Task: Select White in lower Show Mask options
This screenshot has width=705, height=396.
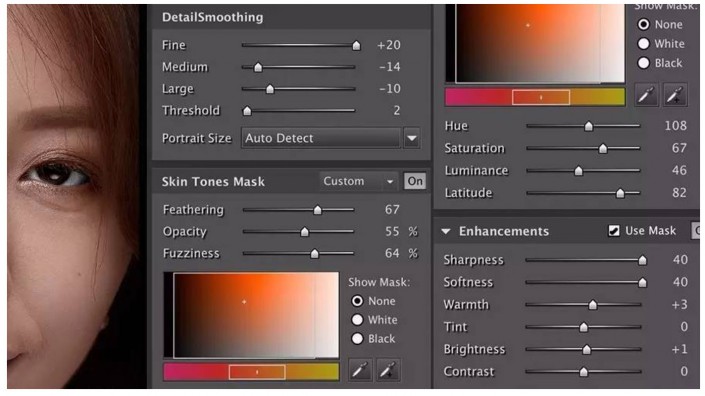Action: 357,320
